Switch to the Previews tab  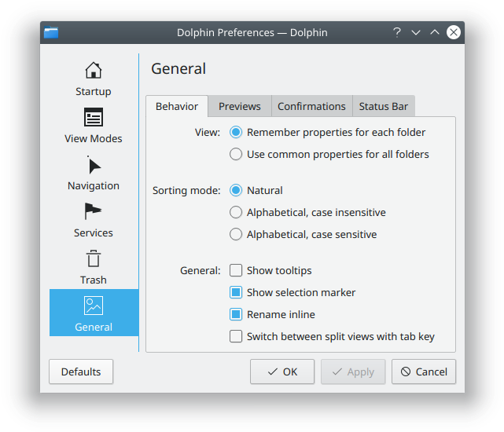240,106
